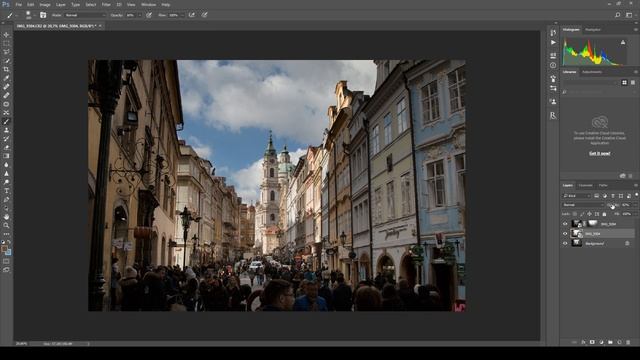Delete the selected layer with trash icon
This screenshot has height=360, width=640.
coord(628,342)
